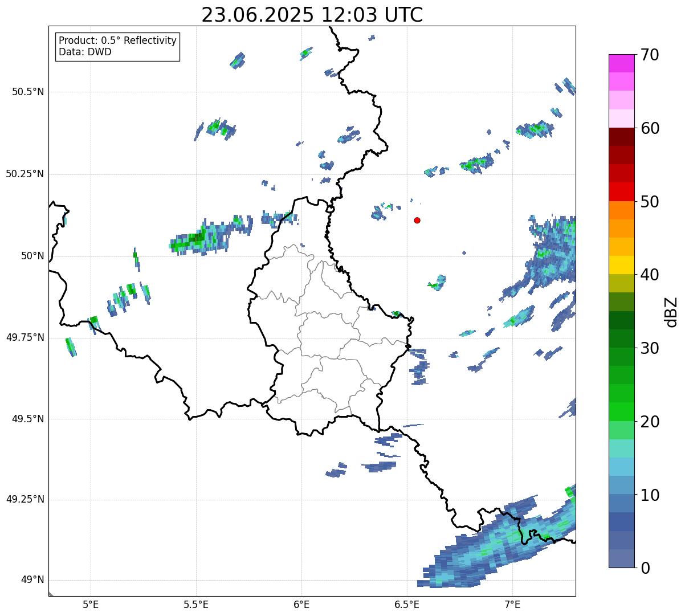Click the 'Product: 0.5° Reflectivity' legend text
The image size is (685, 616).
click(x=117, y=41)
